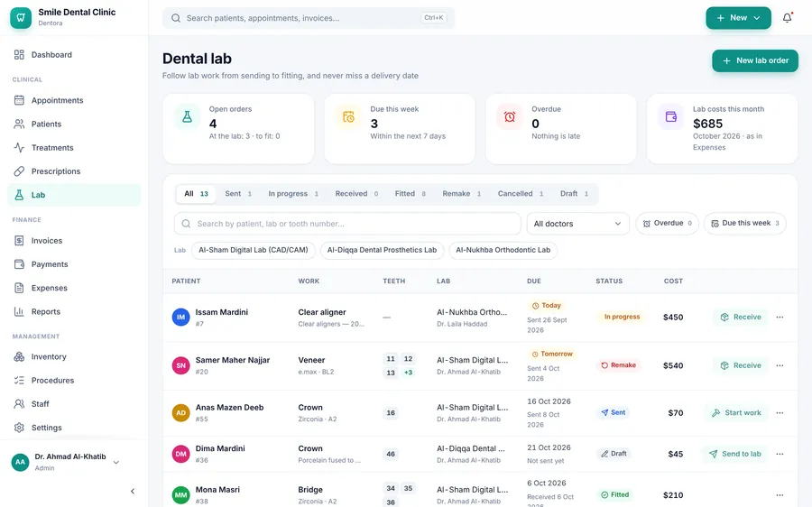The image size is (812, 507).
Task: Click the $685 lab costs value
Action: click(x=707, y=124)
